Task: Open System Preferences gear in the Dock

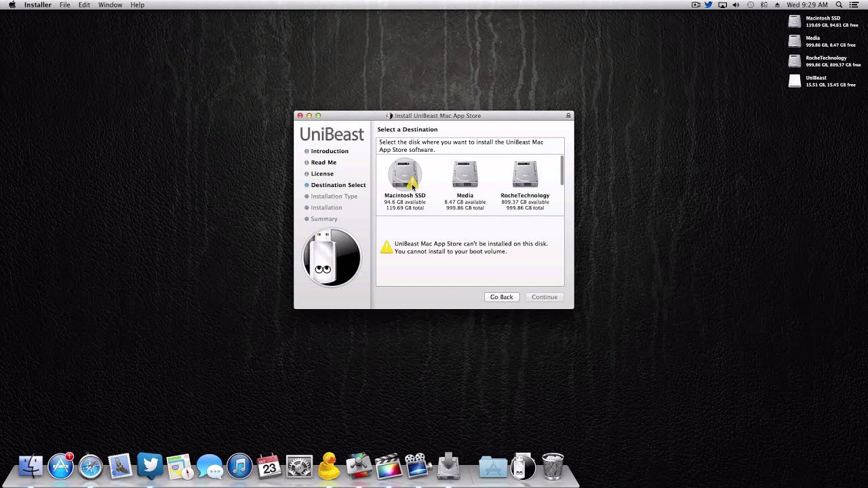Action: pos(299,466)
